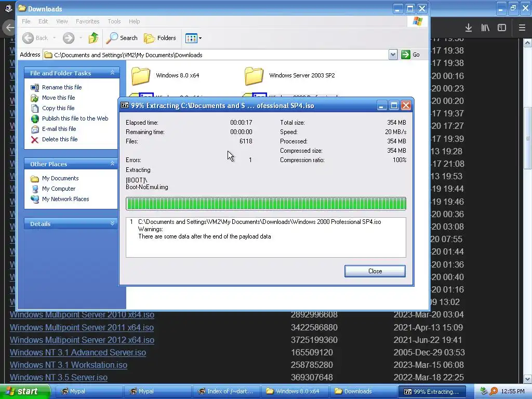
Task: Click Delete this file
Action: [60, 139]
